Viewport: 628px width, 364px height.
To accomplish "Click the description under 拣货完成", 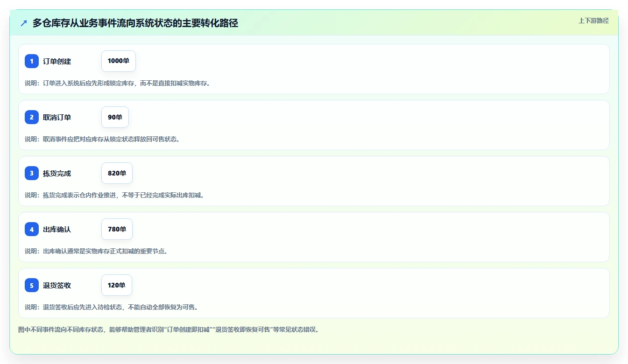I will coord(114,195).
